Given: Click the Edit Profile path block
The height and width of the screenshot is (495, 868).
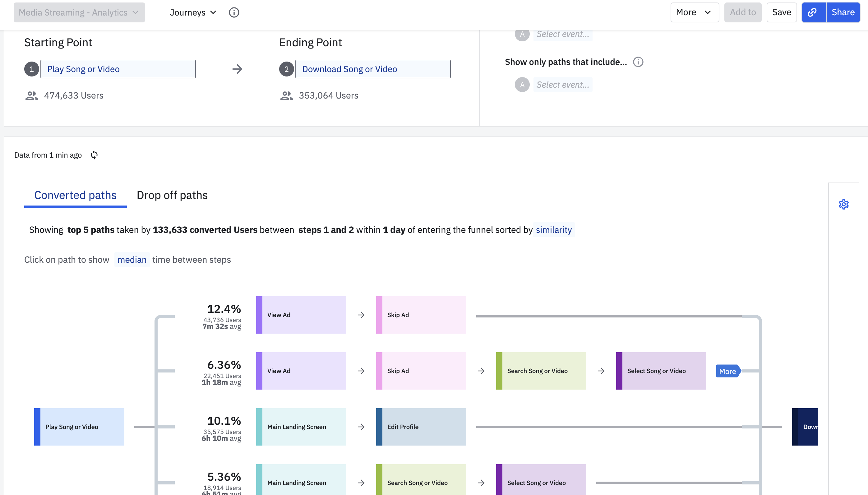Looking at the screenshot, I should click(x=421, y=427).
